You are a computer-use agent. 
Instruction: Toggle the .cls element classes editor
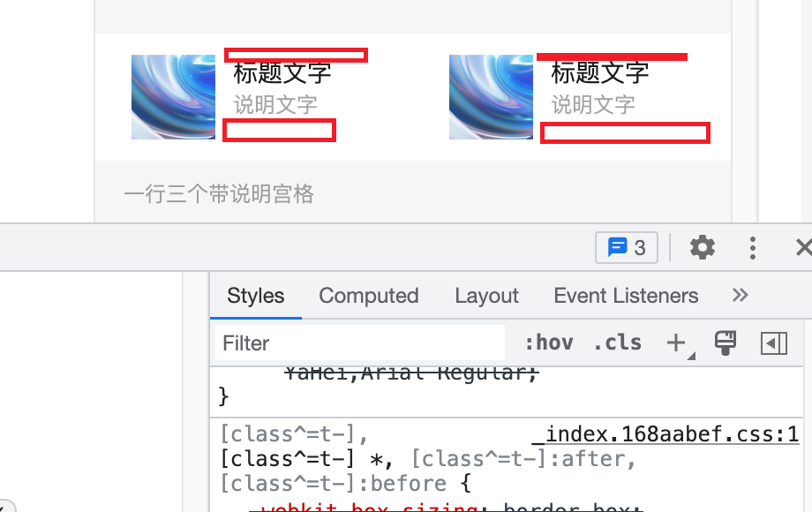click(x=618, y=343)
